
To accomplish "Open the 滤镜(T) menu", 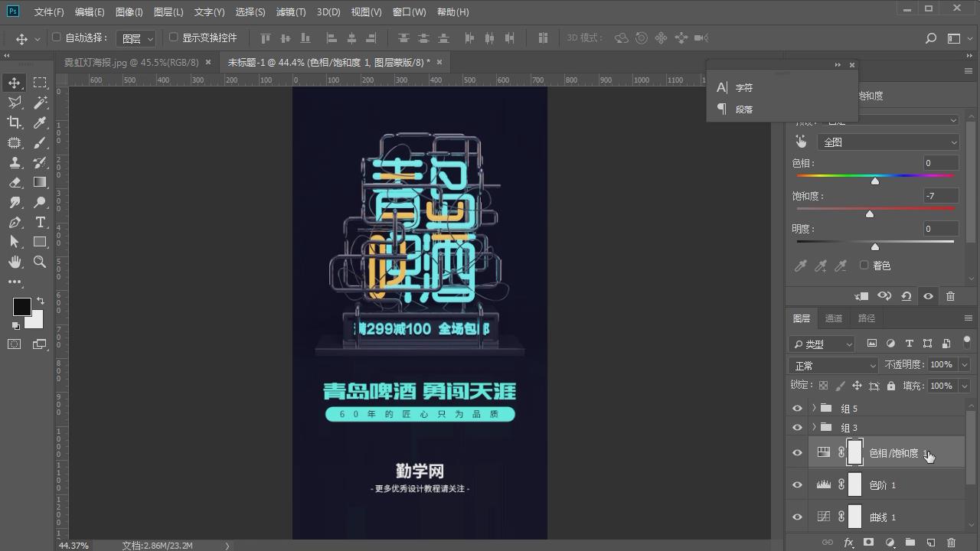I will 290,12.
